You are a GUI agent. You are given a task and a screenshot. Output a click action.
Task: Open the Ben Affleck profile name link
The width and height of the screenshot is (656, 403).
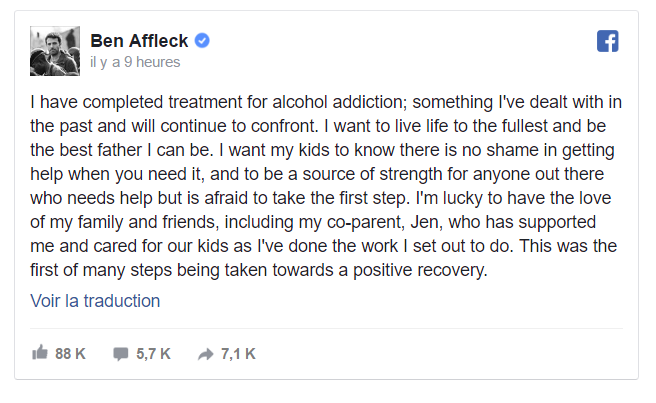[141, 41]
